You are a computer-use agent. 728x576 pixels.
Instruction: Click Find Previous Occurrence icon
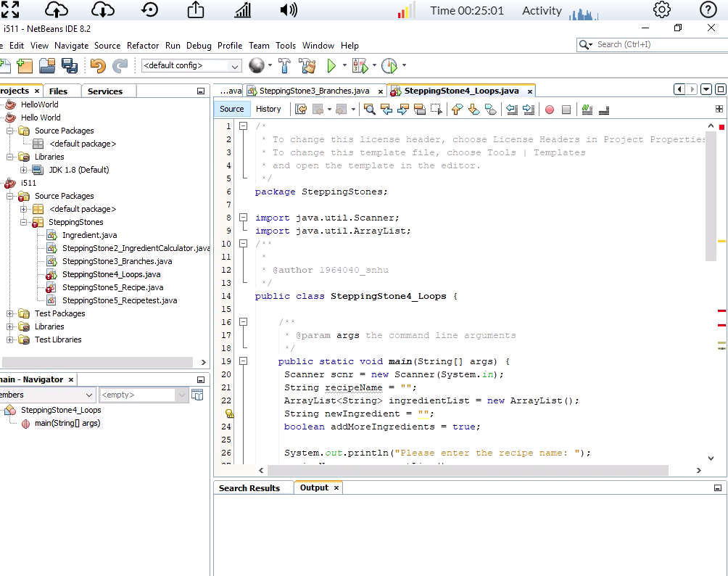pos(386,110)
